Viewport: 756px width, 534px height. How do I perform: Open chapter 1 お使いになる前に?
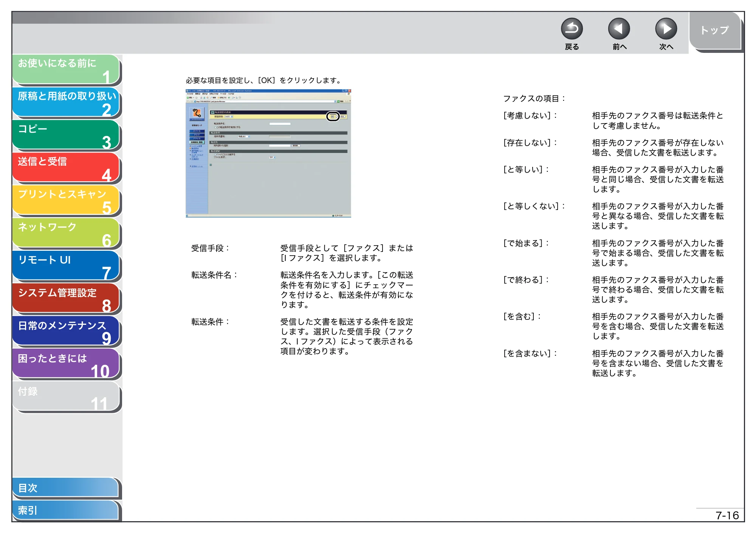(x=66, y=69)
